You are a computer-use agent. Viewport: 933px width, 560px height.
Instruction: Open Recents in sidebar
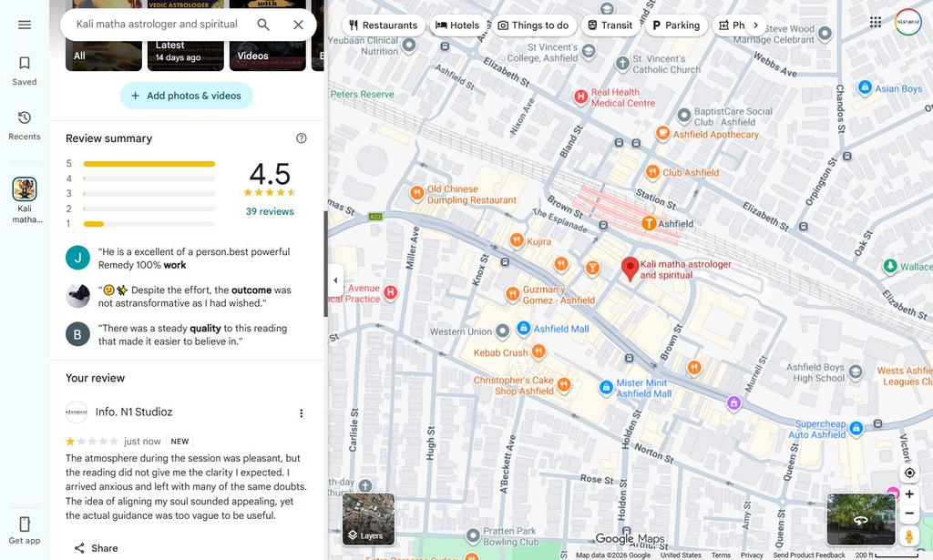point(25,126)
